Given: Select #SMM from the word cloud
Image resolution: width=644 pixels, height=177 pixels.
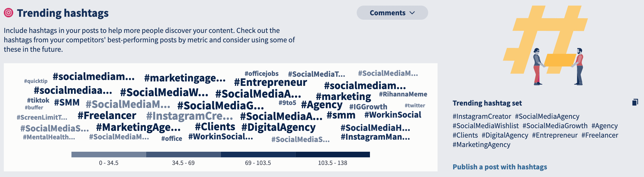Looking at the screenshot, I should 67,102.
